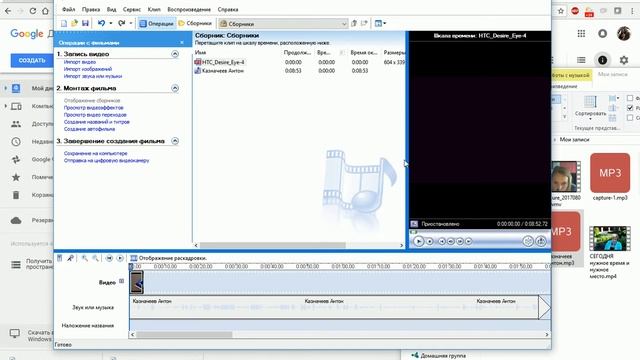Click Импорт звука или музыки link
640x360 pixels.
[x=93, y=76]
